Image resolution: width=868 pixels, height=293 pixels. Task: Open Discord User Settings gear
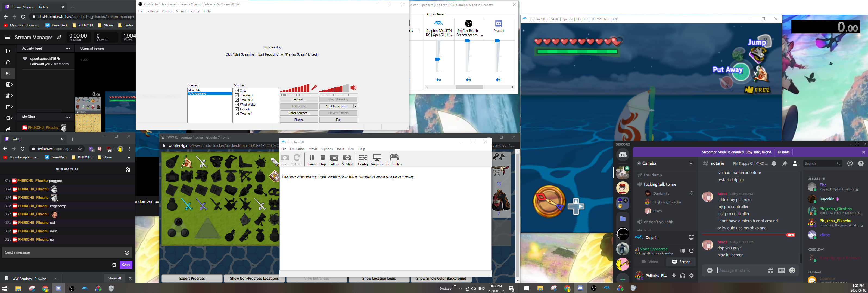click(691, 276)
